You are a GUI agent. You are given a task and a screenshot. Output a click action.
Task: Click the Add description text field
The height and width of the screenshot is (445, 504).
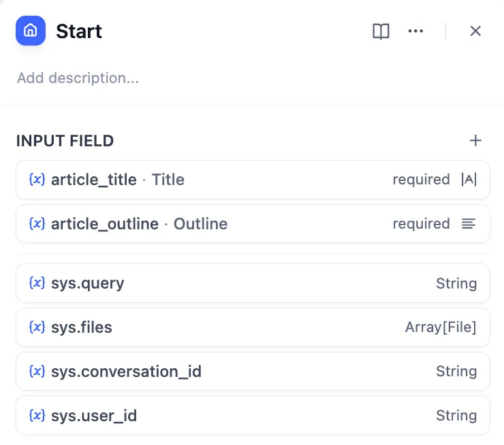[78, 78]
